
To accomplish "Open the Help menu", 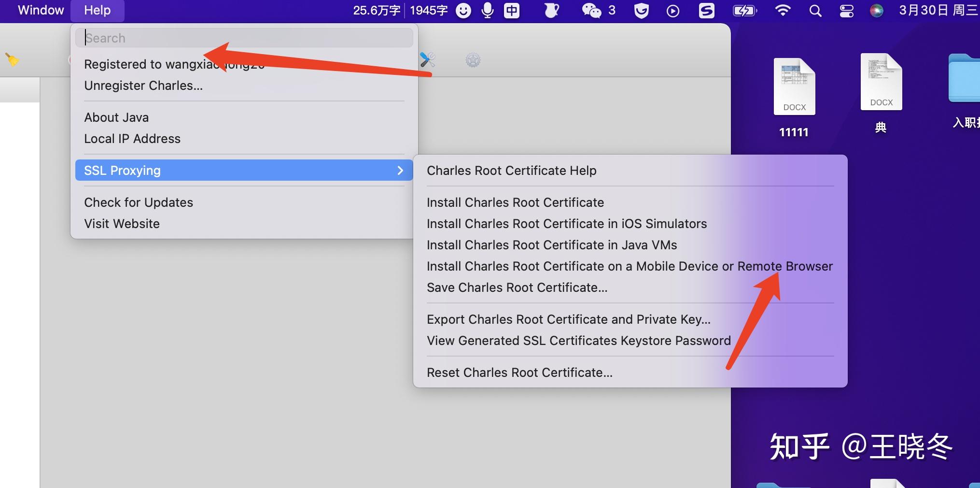I will pos(97,10).
